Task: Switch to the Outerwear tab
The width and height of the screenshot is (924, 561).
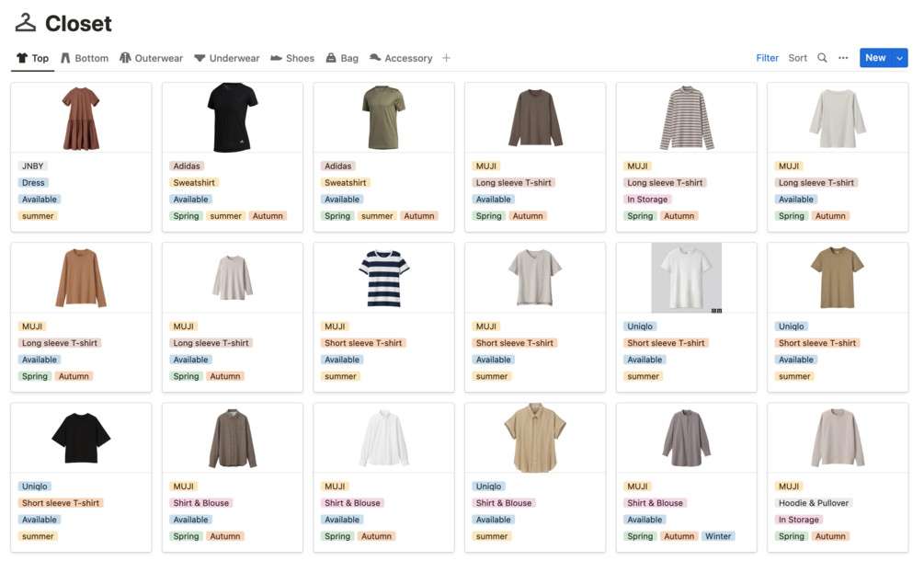Action: pyautogui.click(x=152, y=58)
